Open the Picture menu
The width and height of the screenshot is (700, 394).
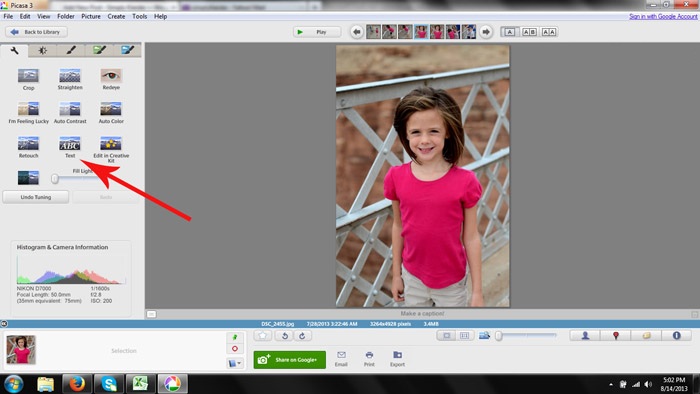point(91,17)
